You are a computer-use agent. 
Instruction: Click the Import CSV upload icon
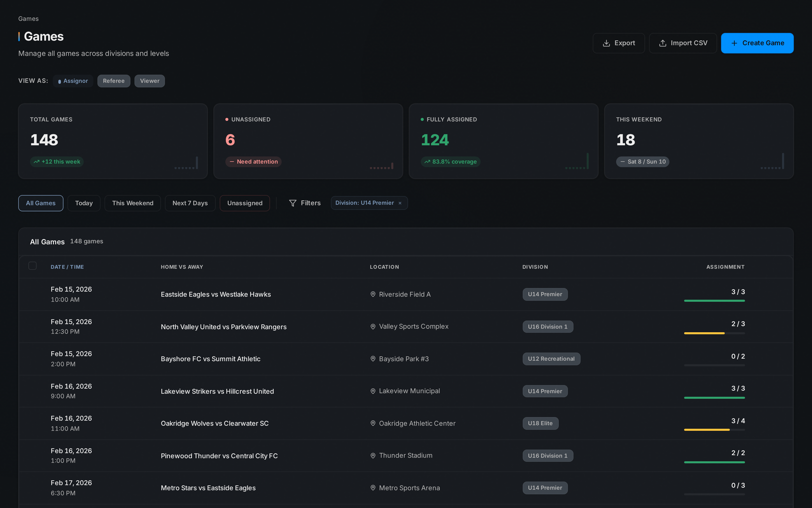[662, 43]
